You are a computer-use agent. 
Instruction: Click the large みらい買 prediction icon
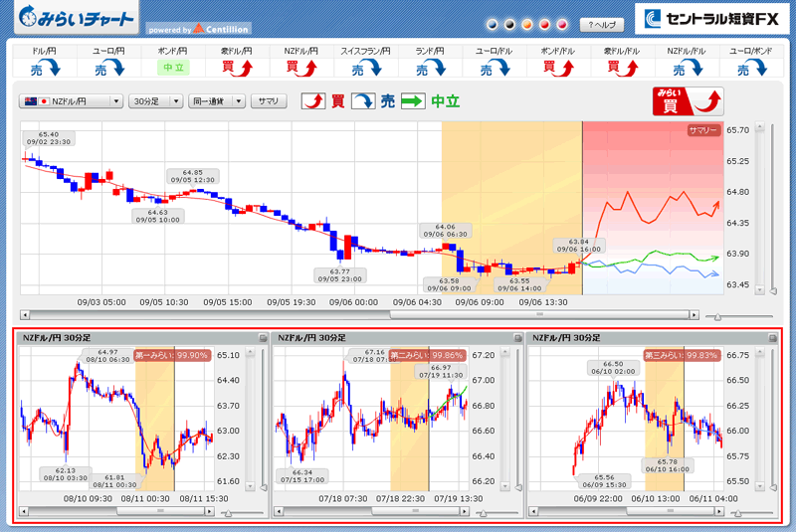[687, 101]
